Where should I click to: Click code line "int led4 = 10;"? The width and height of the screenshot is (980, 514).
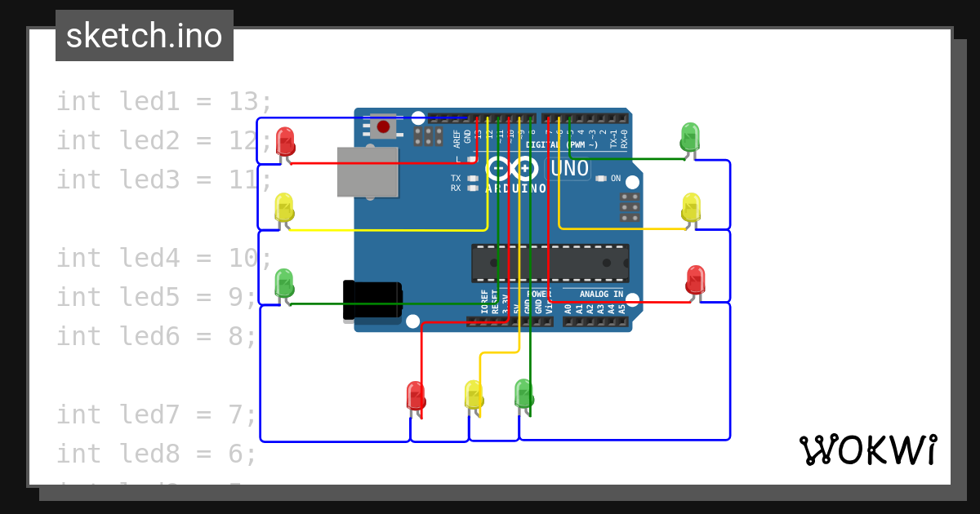[164, 259]
